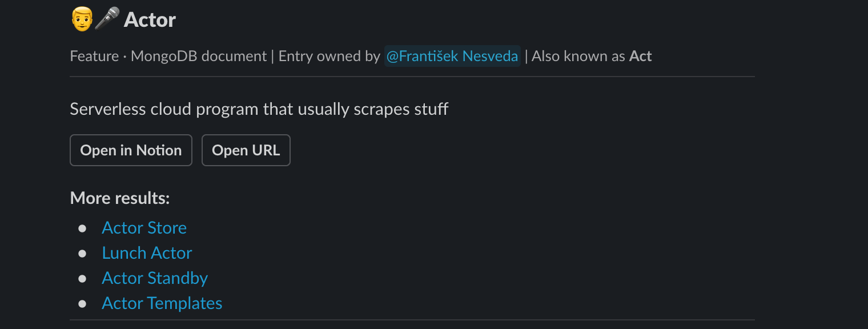Click the serverless cloud program description
Screen dimensions: 868x329
[x=259, y=109]
